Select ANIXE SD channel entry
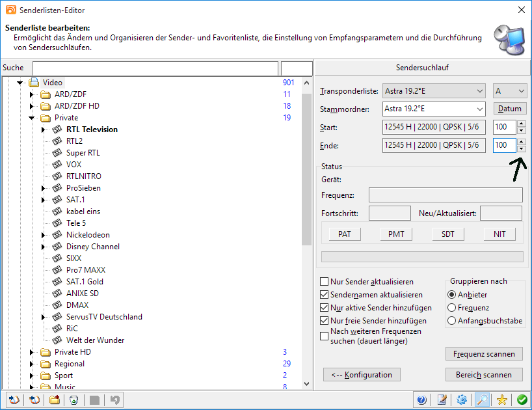 (83, 294)
